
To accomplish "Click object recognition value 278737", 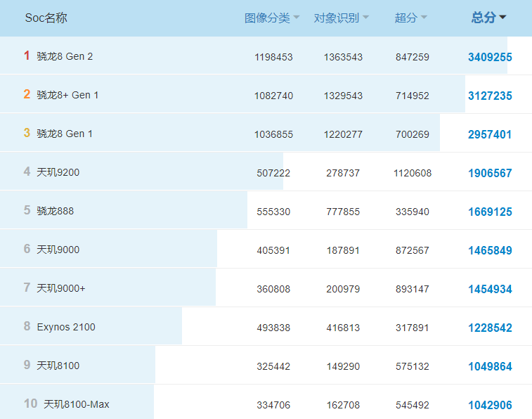I will tap(343, 173).
